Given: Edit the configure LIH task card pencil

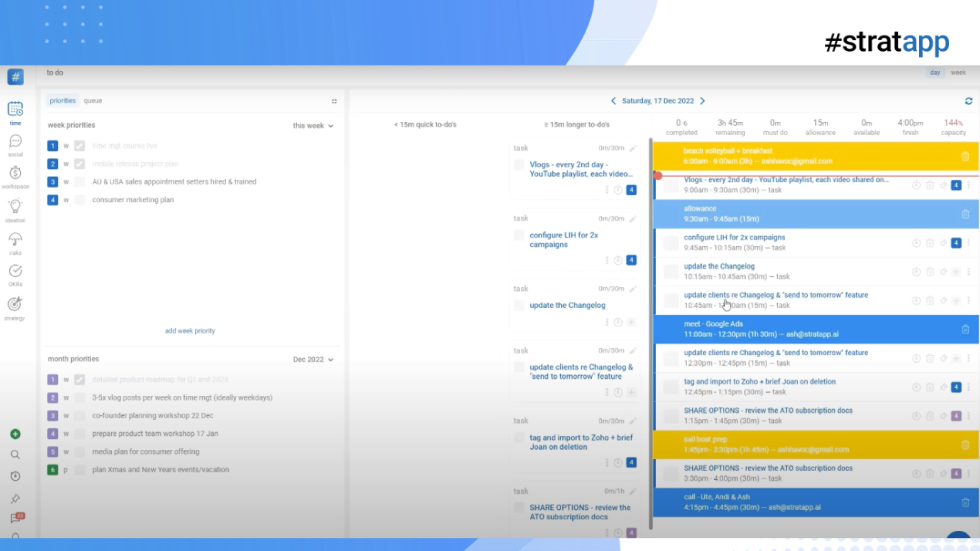Looking at the screenshot, I should (x=633, y=218).
